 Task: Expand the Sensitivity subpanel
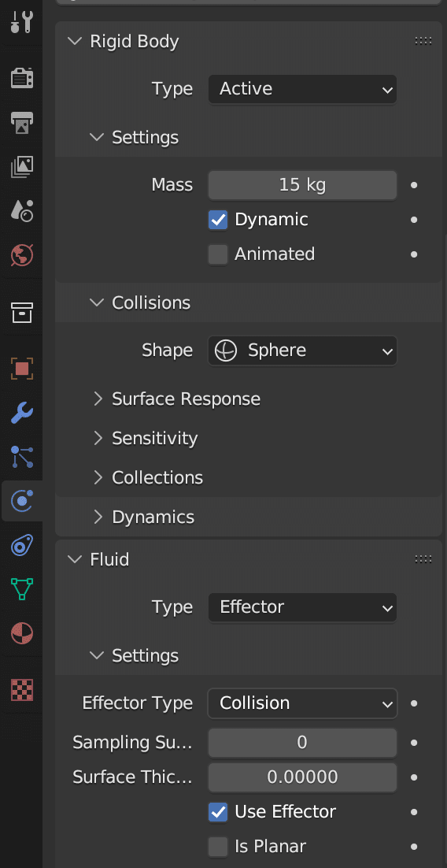click(98, 439)
